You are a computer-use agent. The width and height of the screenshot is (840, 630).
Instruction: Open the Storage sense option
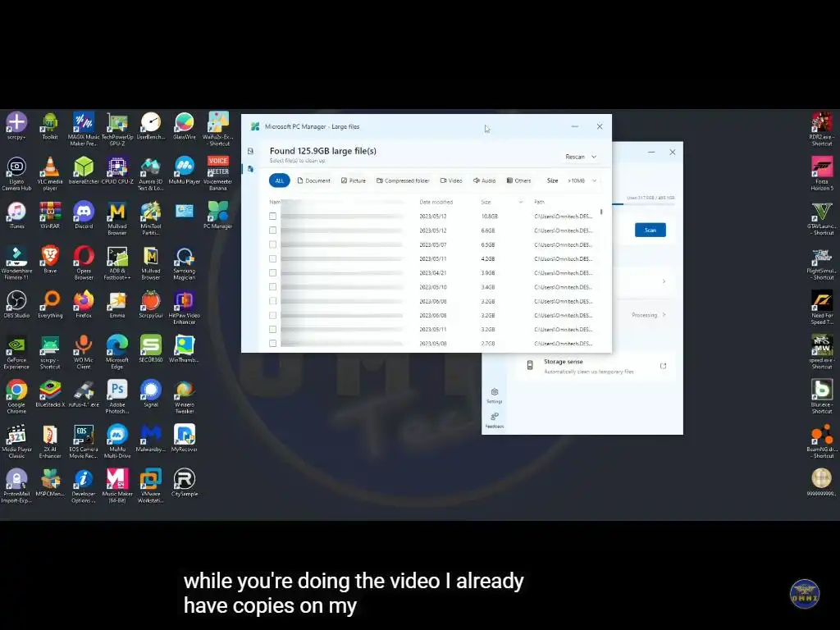click(595, 366)
